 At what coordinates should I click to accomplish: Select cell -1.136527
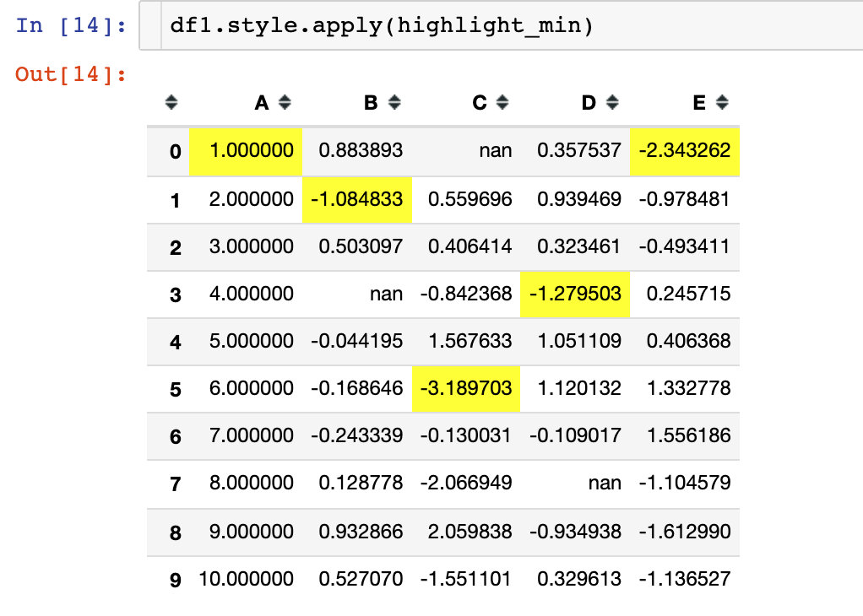pos(684,580)
